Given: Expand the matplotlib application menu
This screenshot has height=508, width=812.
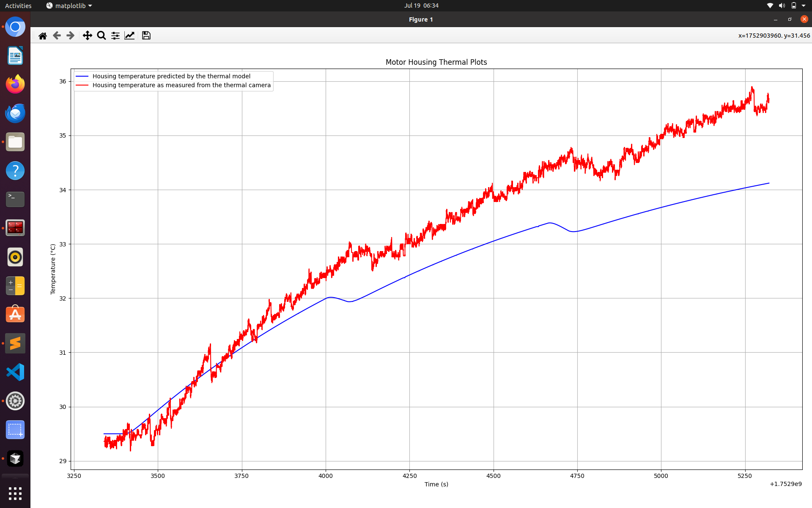Looking at the screenshot, I should point(69,6).
